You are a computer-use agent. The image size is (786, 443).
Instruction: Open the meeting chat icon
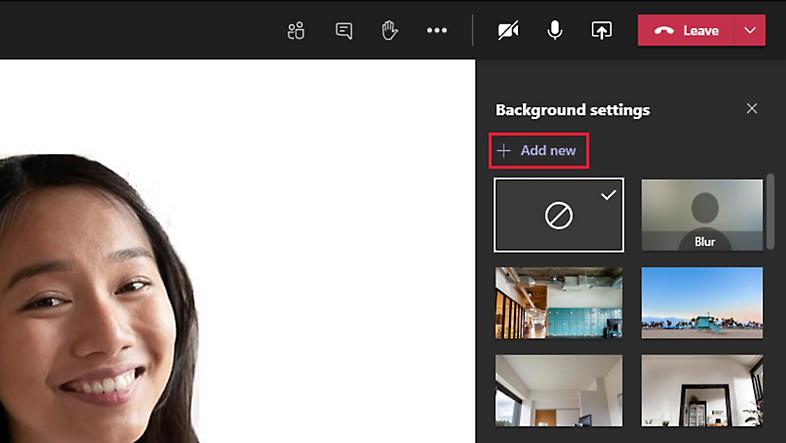[343, 30]
